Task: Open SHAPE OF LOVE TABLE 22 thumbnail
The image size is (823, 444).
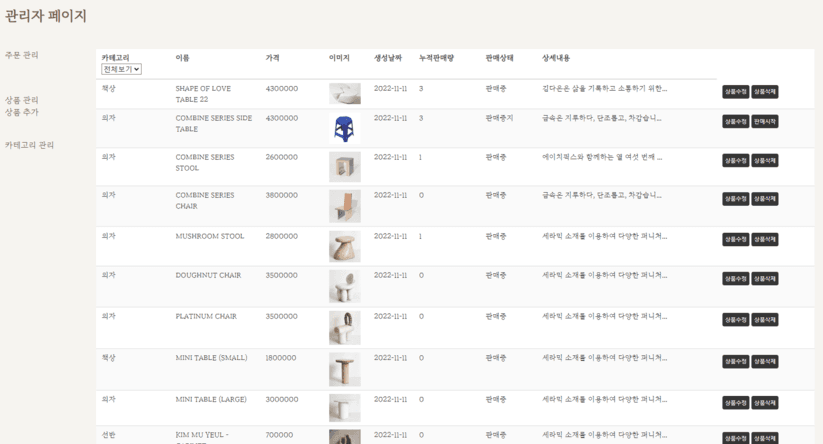Action: click(x=345, y=93)
